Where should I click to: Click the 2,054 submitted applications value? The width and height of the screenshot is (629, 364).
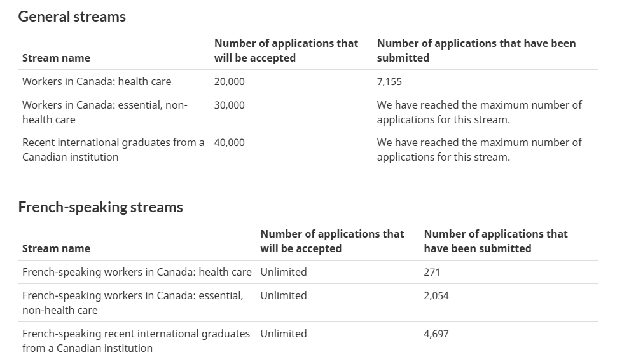pyautogui.click(x=436, y=296)
